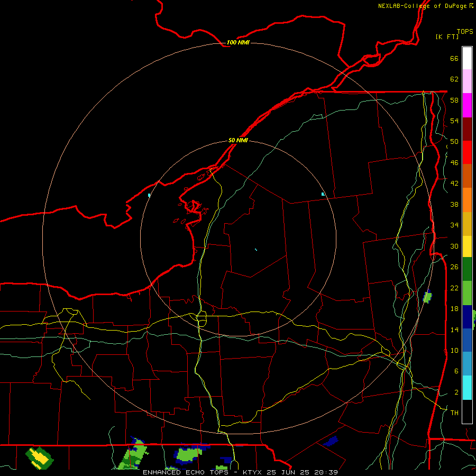Click the "50 NMI" range ring label

(238, 140)
